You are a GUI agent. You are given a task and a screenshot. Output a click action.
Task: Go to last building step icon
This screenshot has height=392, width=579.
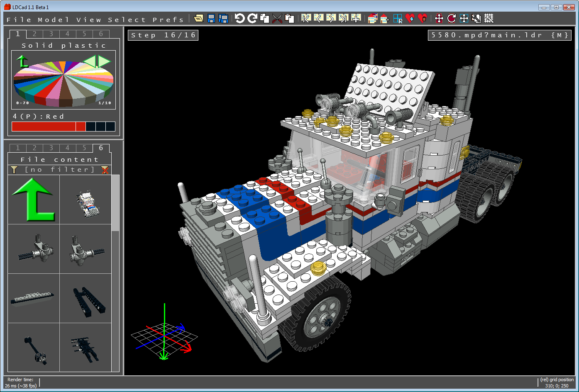[343, 18]
